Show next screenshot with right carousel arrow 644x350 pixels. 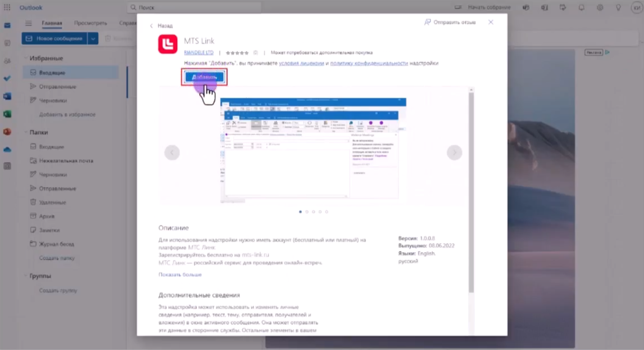pyautogui.click(x=454, y=153)
